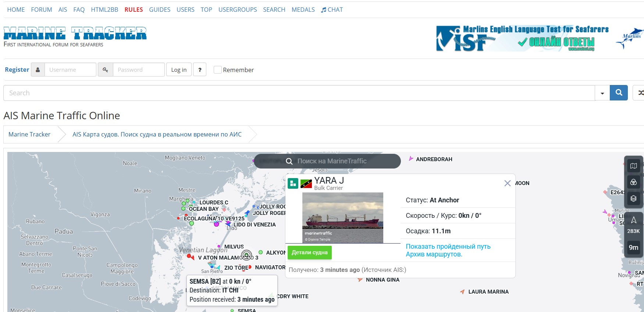This screenshot has width=644, height=312.
Task: Click the Поиск на MarineTraffic search box
Action: tap(327, 161)
